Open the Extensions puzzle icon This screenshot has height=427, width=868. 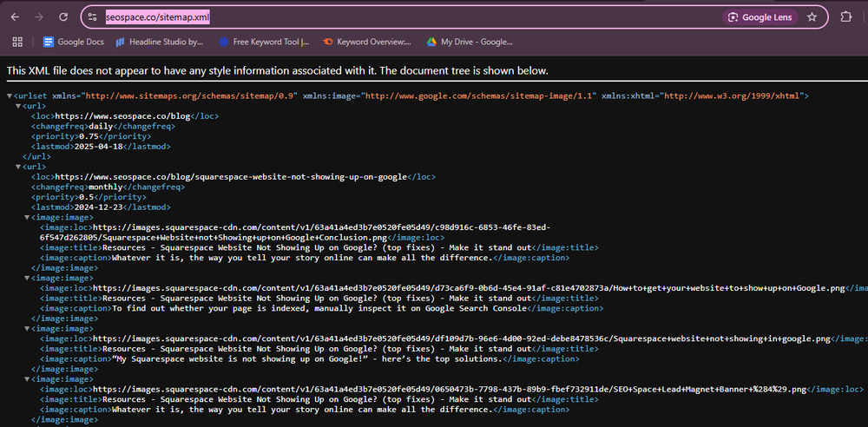845,17
